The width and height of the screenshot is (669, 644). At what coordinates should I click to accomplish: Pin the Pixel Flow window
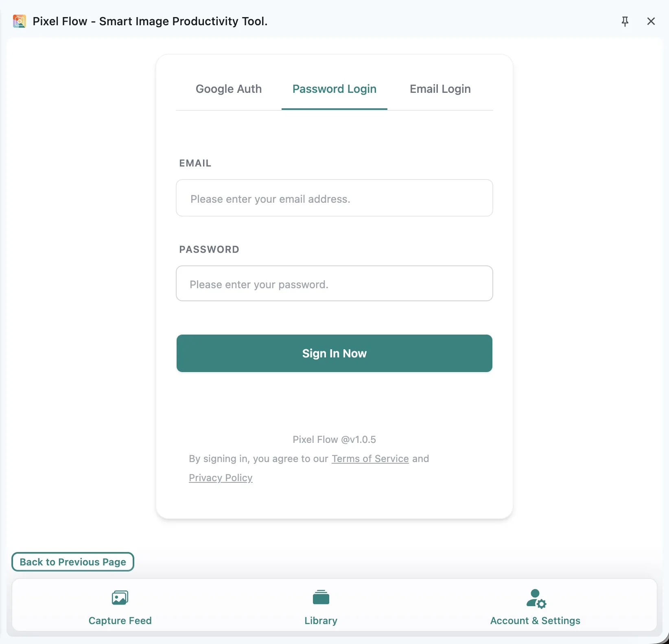[625, 21]
